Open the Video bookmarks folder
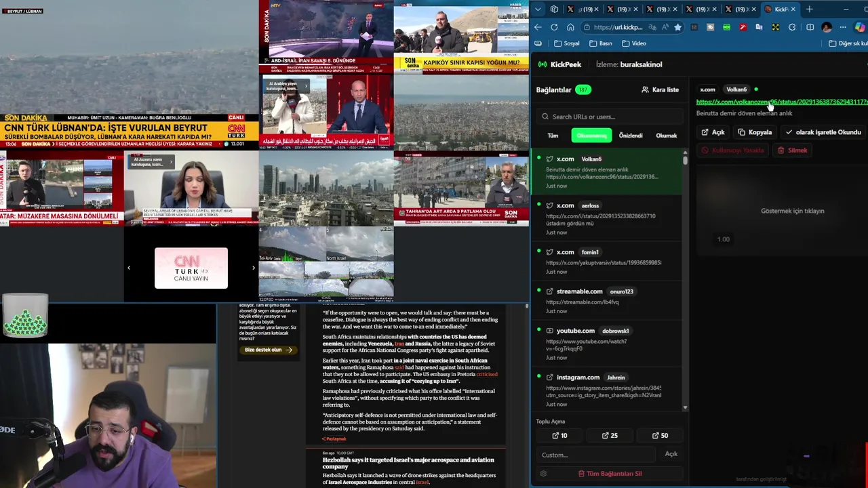 click(x=633, y=43)
